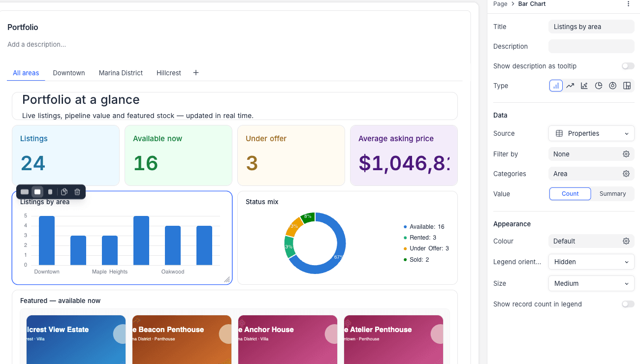Select the Listings stat card

pos(66,155)
